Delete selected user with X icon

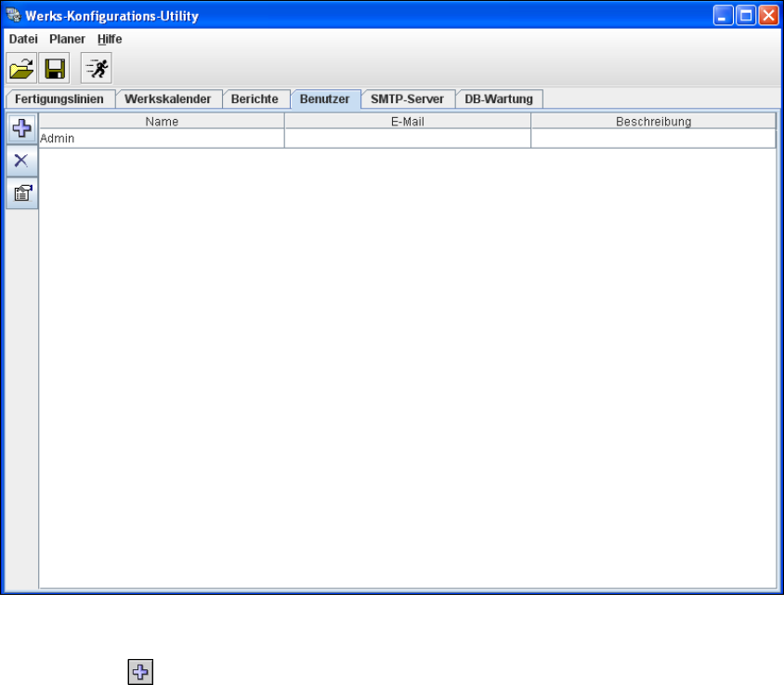tap(21, 161)
